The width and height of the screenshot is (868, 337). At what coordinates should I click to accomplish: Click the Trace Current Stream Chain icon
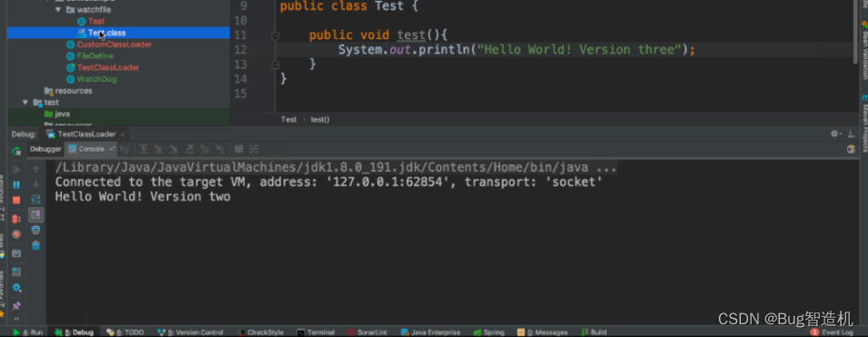pyautogui.click(x=254, y=149)
